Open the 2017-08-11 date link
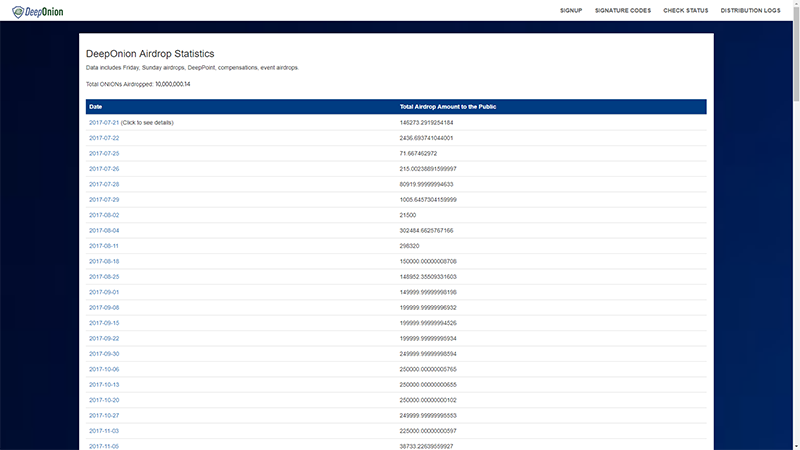 104,246
